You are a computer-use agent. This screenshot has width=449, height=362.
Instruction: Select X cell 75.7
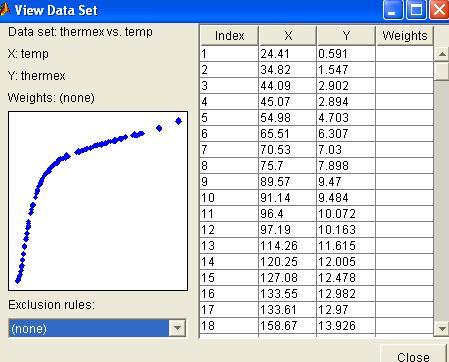(287, 166)
